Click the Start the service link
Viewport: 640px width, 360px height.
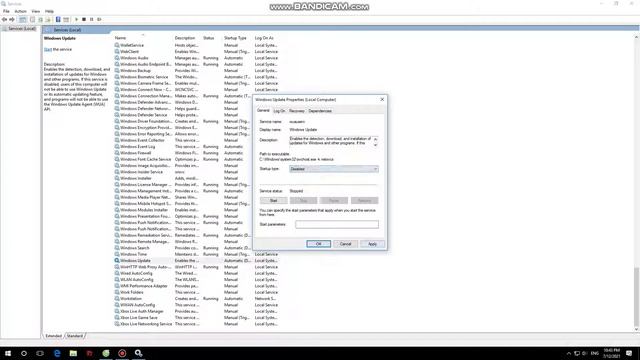click(x=48, y=49)
